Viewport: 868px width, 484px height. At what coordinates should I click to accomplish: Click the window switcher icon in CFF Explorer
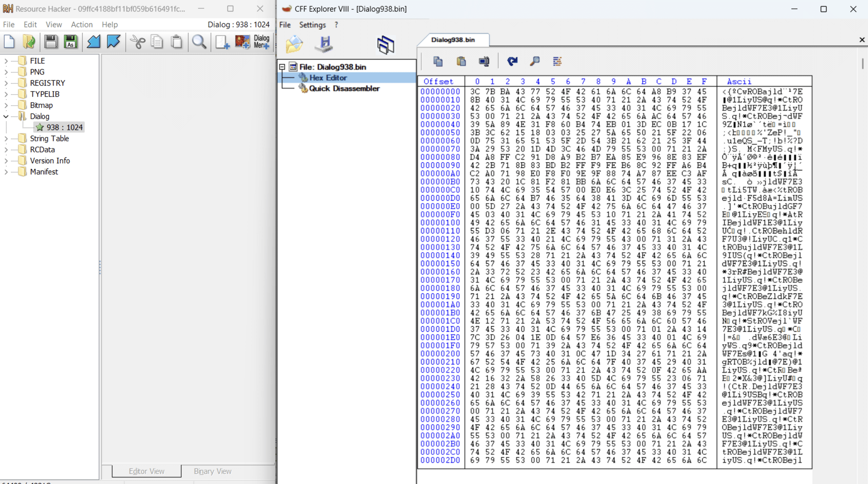tap(386, 44)
